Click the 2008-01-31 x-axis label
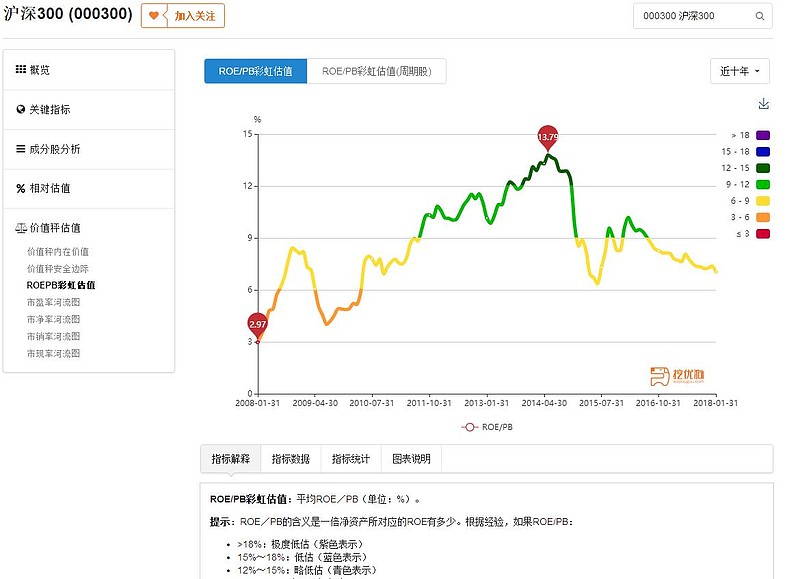Viewport: 800px width, 579px height. coord(258,403)
